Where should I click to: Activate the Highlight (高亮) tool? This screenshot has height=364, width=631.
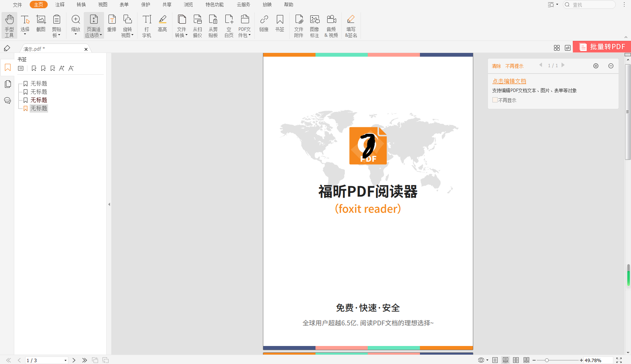(162, 23)
